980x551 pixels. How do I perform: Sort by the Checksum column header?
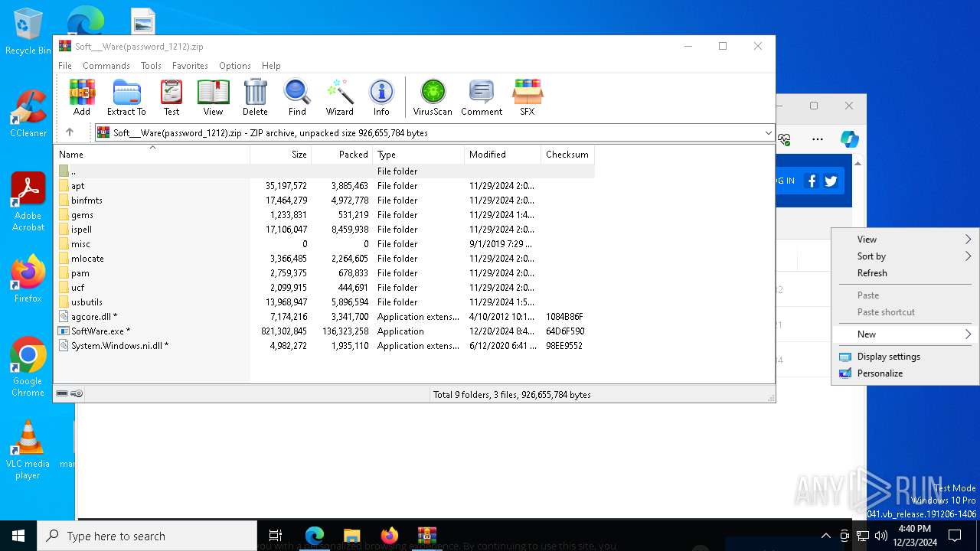[567, 154]
